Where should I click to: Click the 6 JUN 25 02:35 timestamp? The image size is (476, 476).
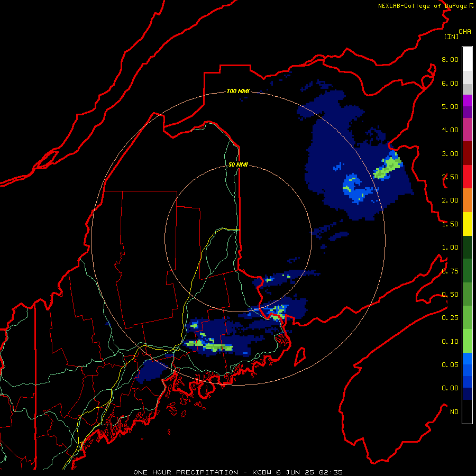pyautogui.click(x=309, y=472)
